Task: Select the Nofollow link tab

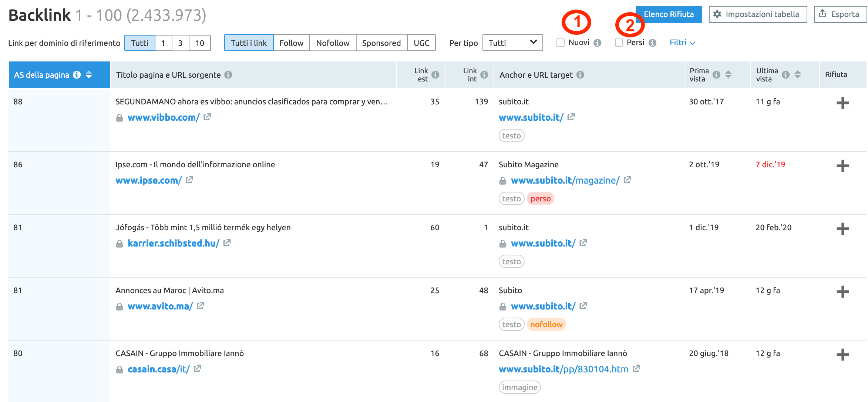Action: [333, 43]
